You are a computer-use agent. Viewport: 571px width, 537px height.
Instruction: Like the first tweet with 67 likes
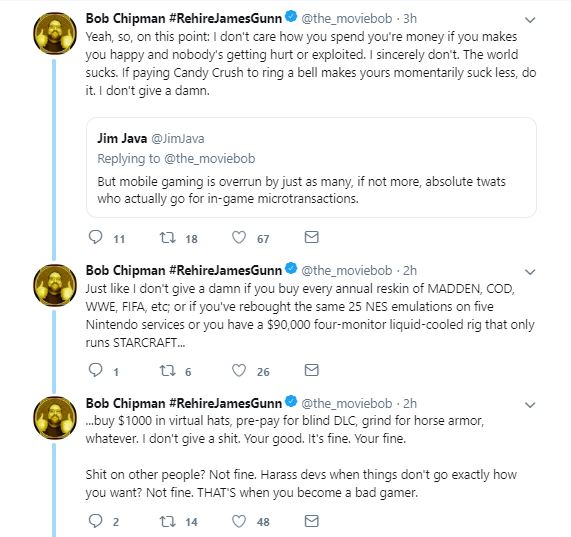pyautogui.click(x=239, y=238)
